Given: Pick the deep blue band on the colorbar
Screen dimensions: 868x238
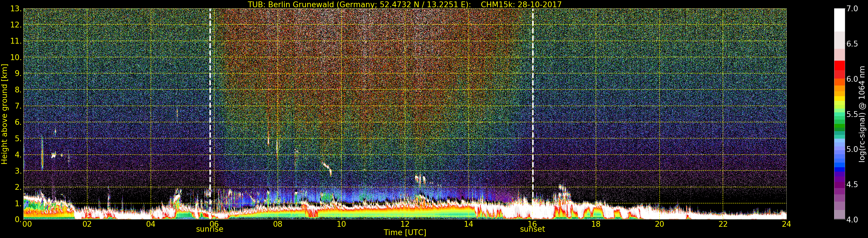Looking at the screenshot, I should 839,170.
